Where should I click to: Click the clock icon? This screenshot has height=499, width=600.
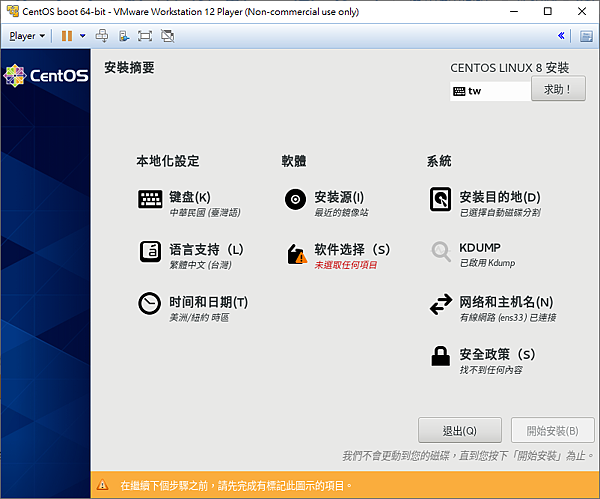[149, 303]
